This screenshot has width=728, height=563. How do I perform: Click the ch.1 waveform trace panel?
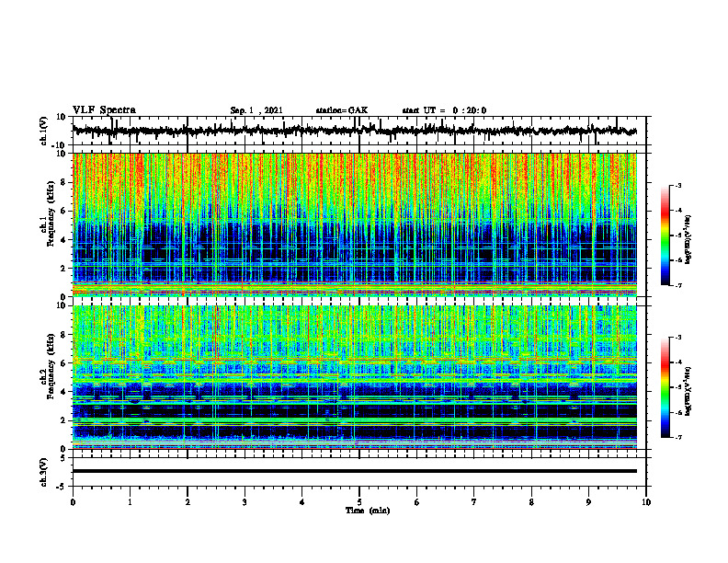(x=359, y=131)
